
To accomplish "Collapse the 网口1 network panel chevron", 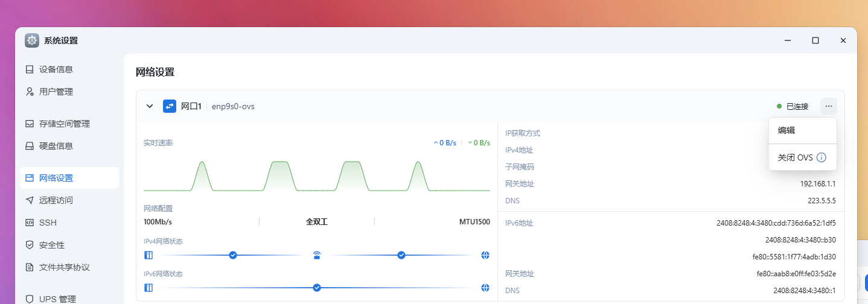I will 150,106.
